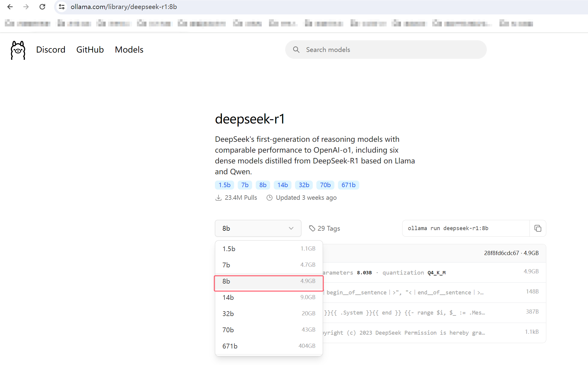The height and width of the screenshot is (365, 588).
Task: Click the browser back arrow
Action: [x=10, y=7]
